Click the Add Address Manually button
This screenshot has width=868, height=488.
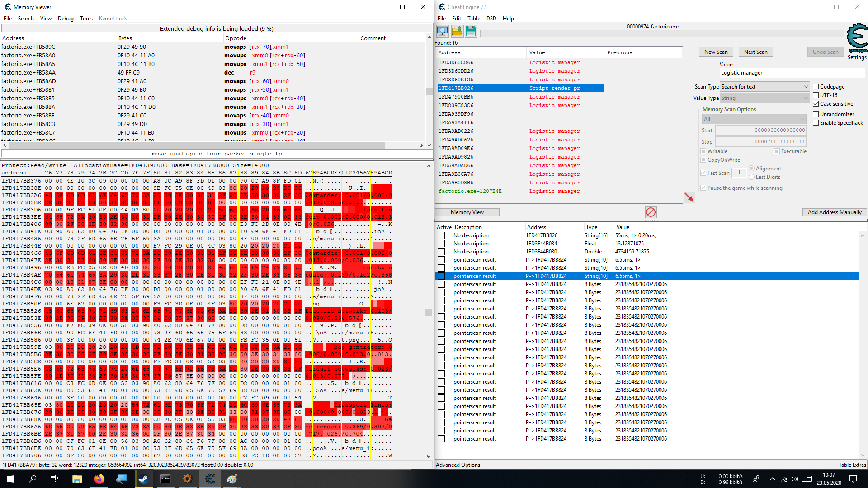click(834, 212)
